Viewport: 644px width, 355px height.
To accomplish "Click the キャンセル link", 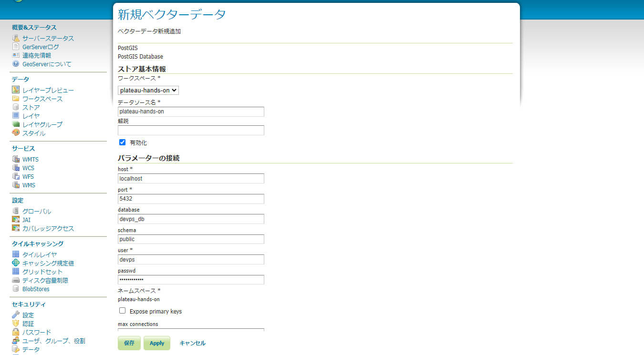I will 192,343.
